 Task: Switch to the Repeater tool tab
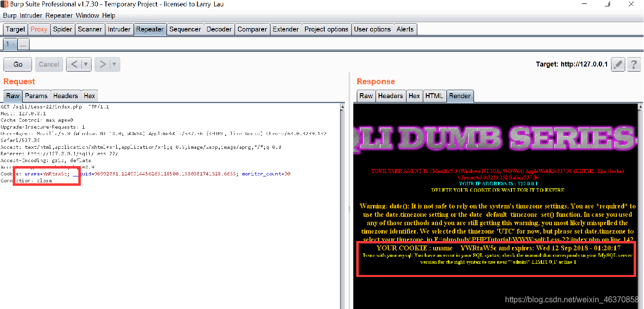coord(150,29)
